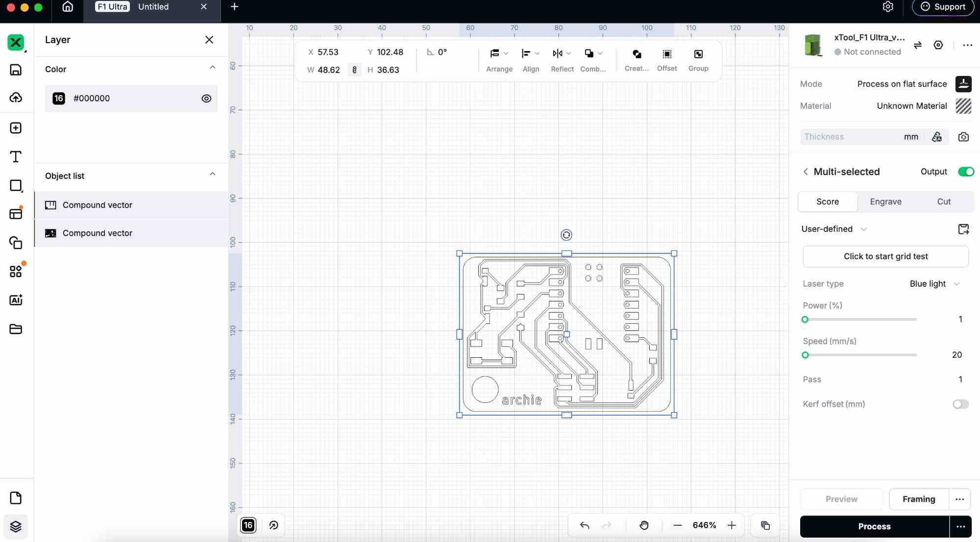Viewport: 980px width, 542px height.
Task: Click the Offset tool icon
Action: click(667, 54)
